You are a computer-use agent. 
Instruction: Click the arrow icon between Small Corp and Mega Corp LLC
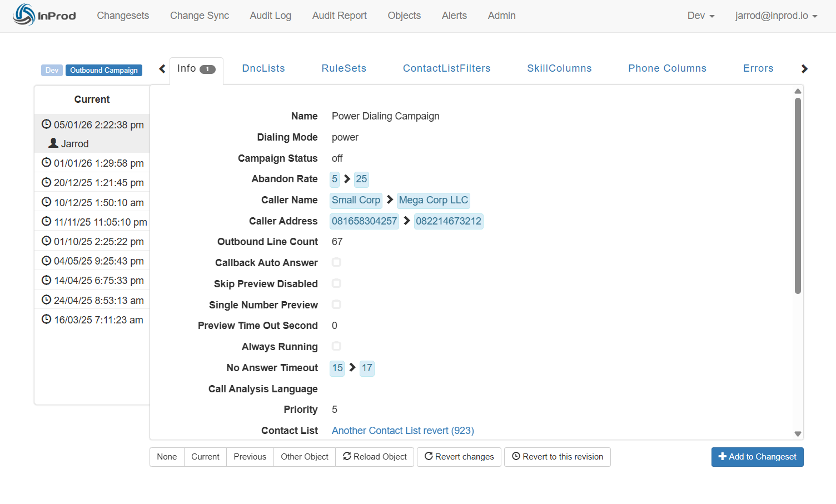coord(389,200)
